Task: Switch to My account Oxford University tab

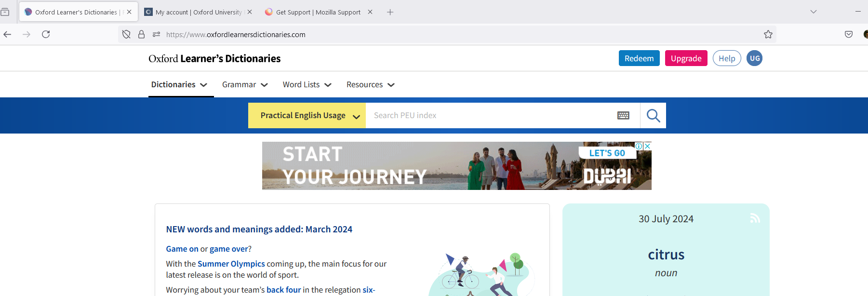Action: [x=198, y=12]
